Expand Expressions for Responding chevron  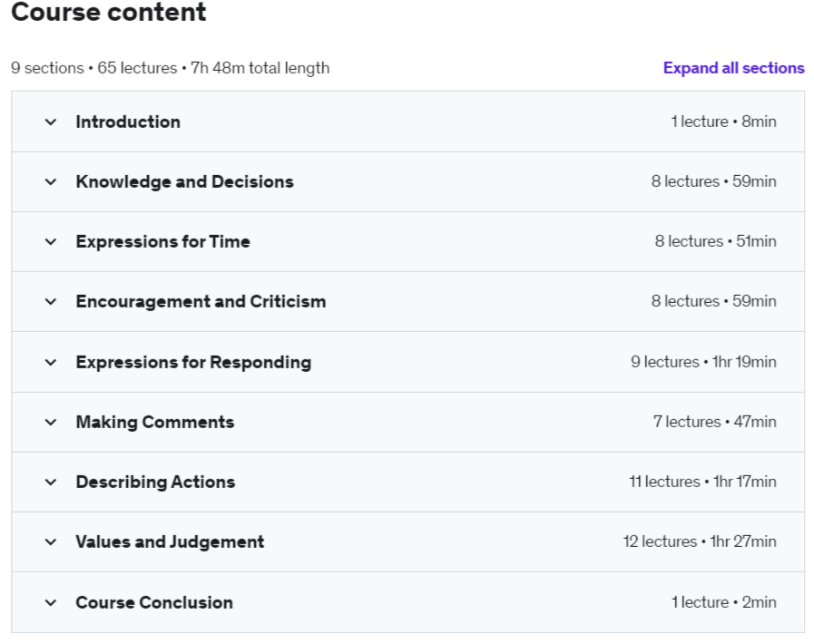pos(51,362)
